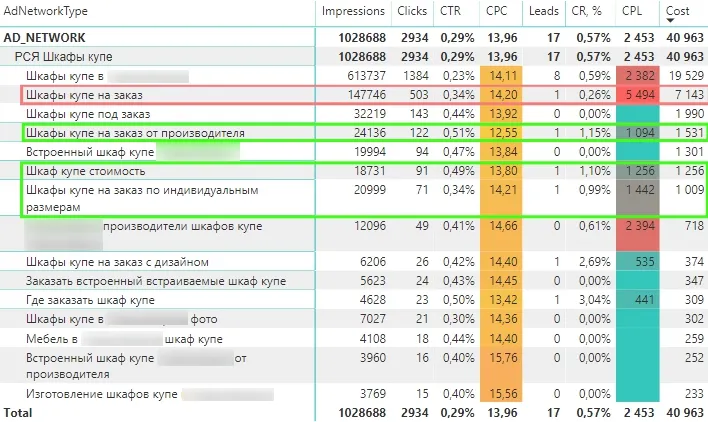Click the clicks value 122
The image size is (708, 422).
(x=419, y=133)
